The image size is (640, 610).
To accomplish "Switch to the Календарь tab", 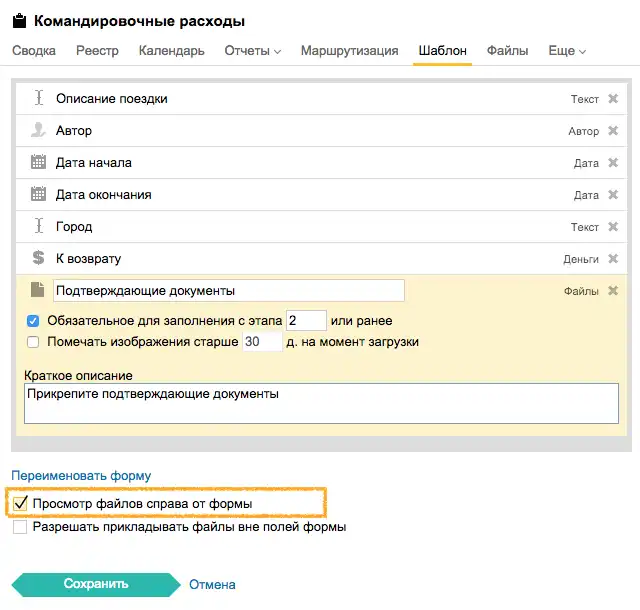I will [171, 51].
